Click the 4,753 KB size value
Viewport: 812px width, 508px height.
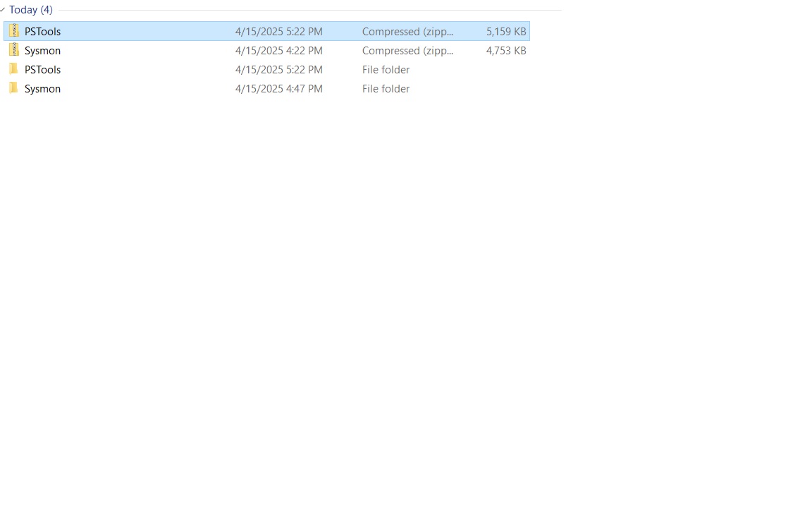(x=506, y=51)
